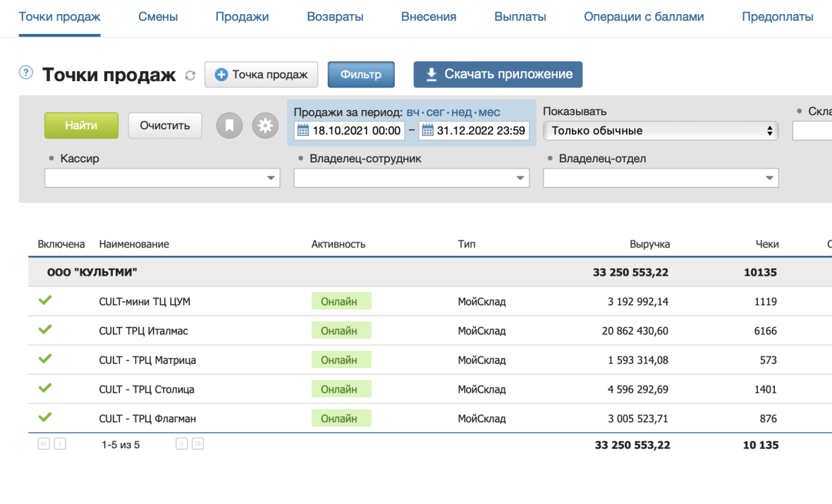Click the Очистить button
Screen dimensions: 832x504
click(x=164, y=125)
